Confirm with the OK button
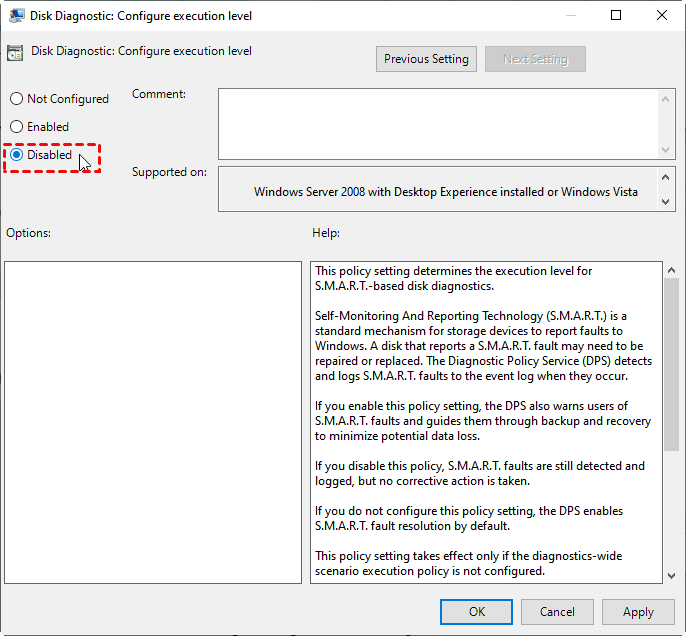Viewport: 686px width, 636px height. 476,612
